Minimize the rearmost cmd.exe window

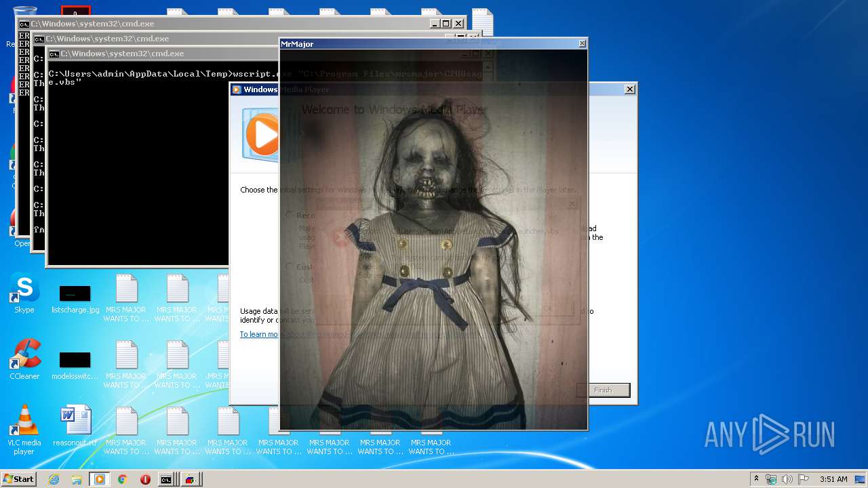[435, 24]
